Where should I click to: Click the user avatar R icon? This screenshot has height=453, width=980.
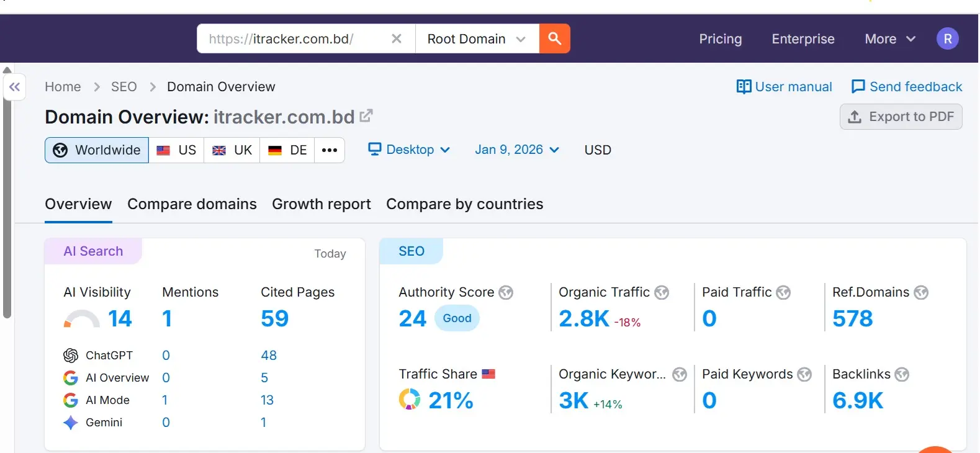point(947,38)
